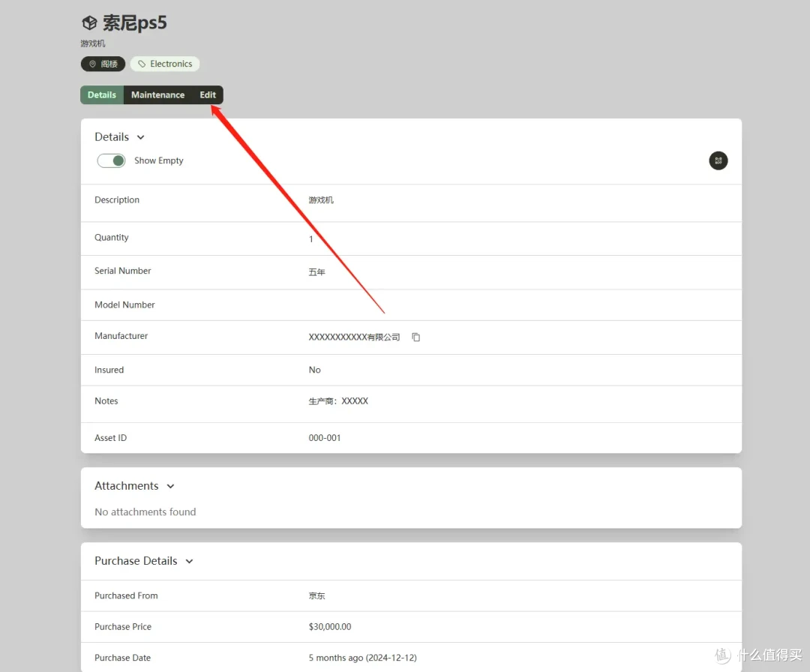Click the tag icon in Electronics label

pos(142,64)
